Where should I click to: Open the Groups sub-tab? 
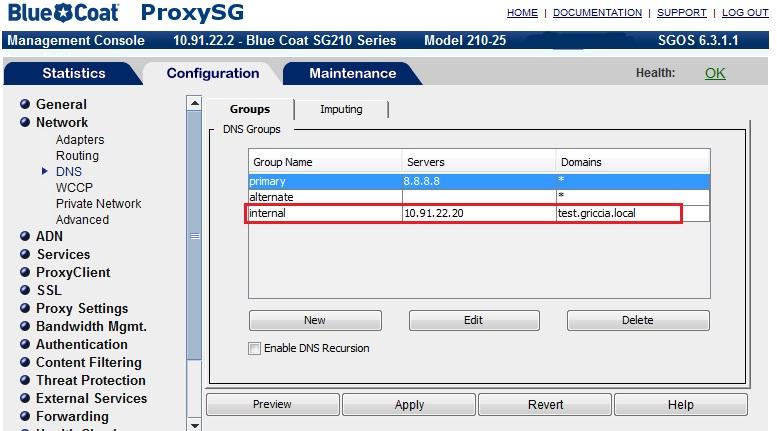[250, 109]
